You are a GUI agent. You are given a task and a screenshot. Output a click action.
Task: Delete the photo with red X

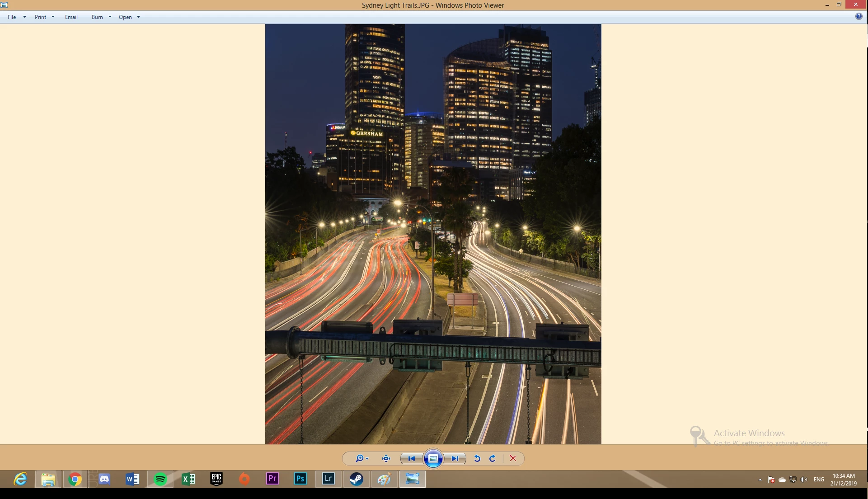click(513, 458)
